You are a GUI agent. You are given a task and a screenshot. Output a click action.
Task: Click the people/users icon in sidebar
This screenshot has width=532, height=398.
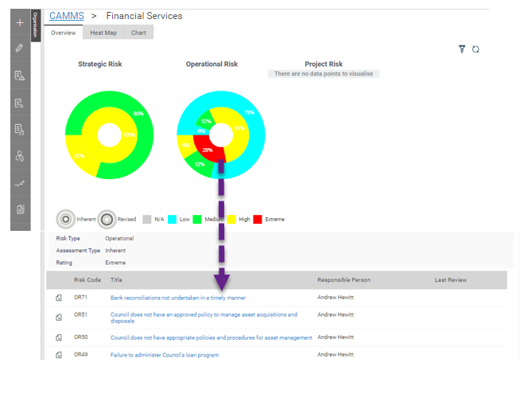click(x=20, y=156)
